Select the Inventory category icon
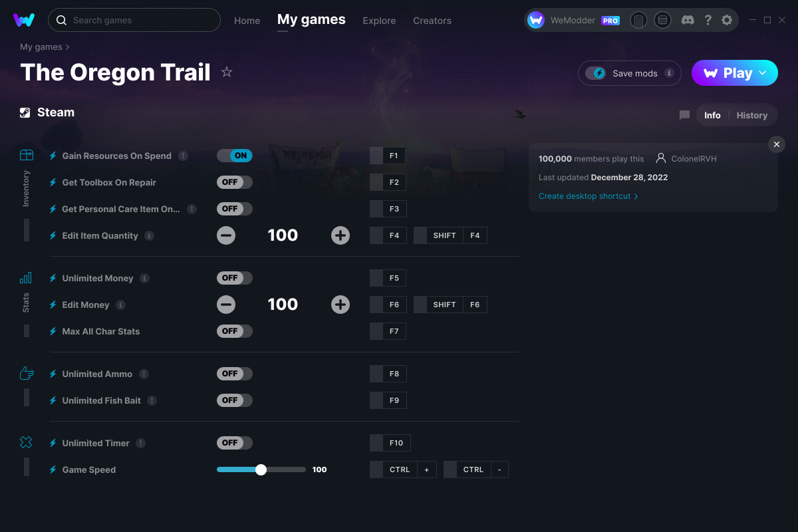This screenshot has width=798, height=532. point(26,155)
